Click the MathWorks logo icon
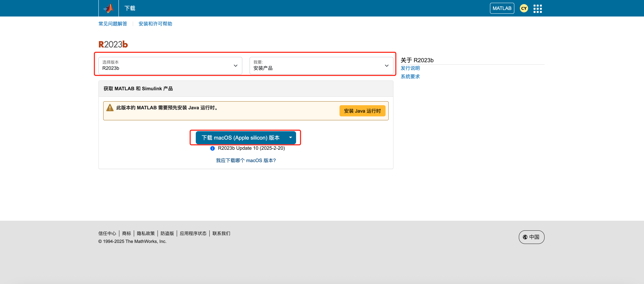This screenshot has height=284, width=644. pos(109,8)
